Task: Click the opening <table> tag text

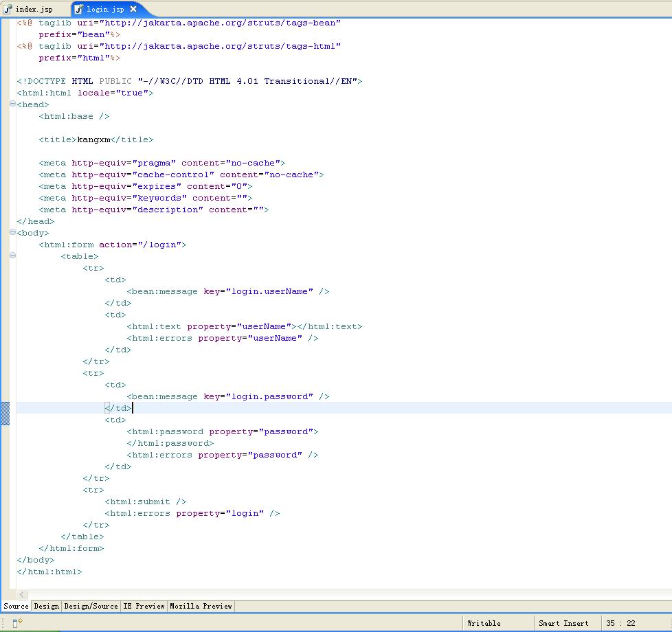Action: tap(80, 257)
